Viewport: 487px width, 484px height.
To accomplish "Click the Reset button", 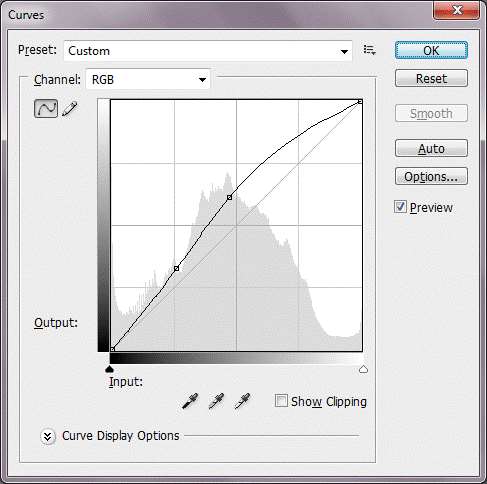I will pyautogui.click(x=431, y=79).
